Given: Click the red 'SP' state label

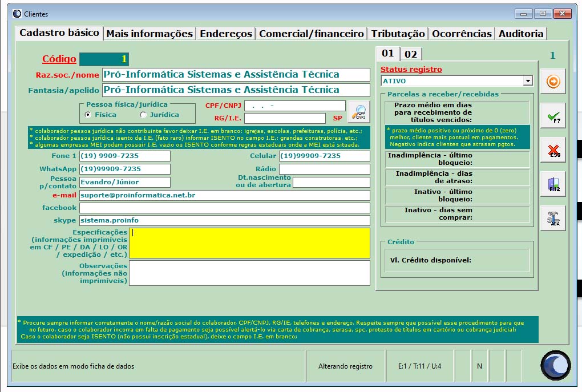Looking at the screenshot, I should click(338, 118).
